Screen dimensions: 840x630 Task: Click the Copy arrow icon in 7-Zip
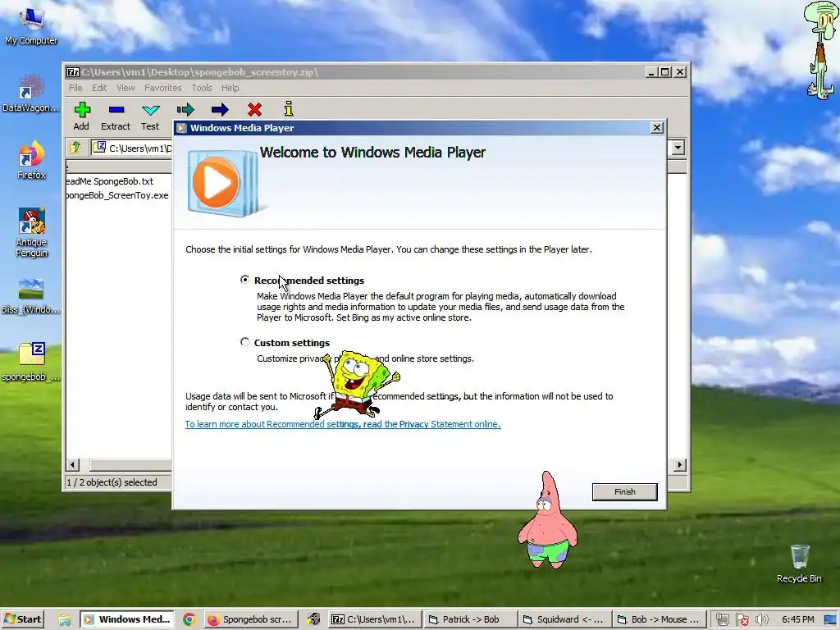(x=185, y=110)
